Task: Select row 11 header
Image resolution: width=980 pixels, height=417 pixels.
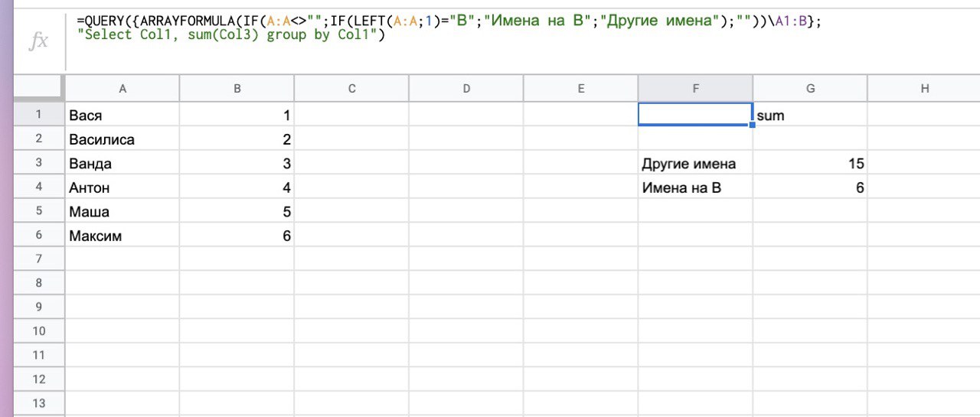Action: [39, 355]
